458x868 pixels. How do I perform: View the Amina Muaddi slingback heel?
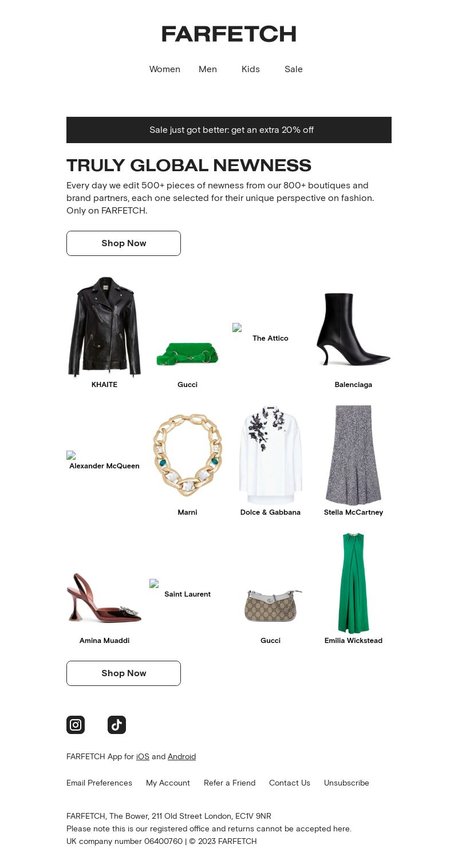[x=104, y=598]
